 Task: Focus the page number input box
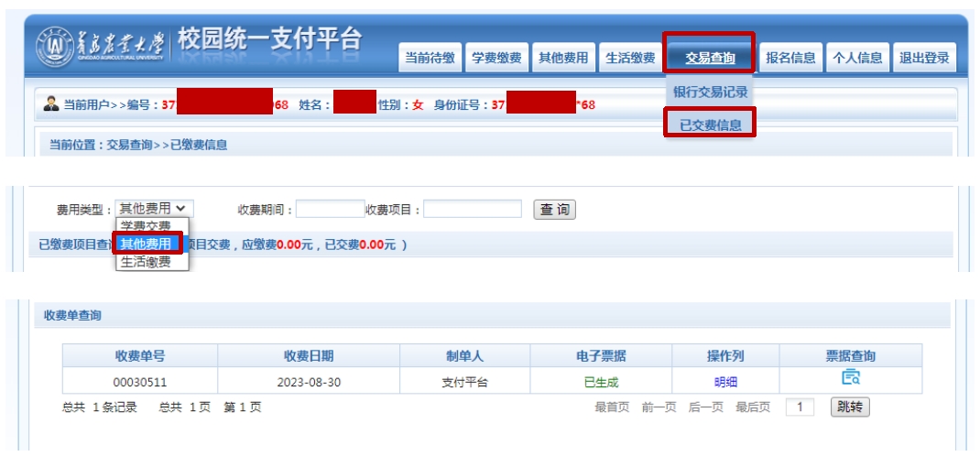[x=800, y=407]
